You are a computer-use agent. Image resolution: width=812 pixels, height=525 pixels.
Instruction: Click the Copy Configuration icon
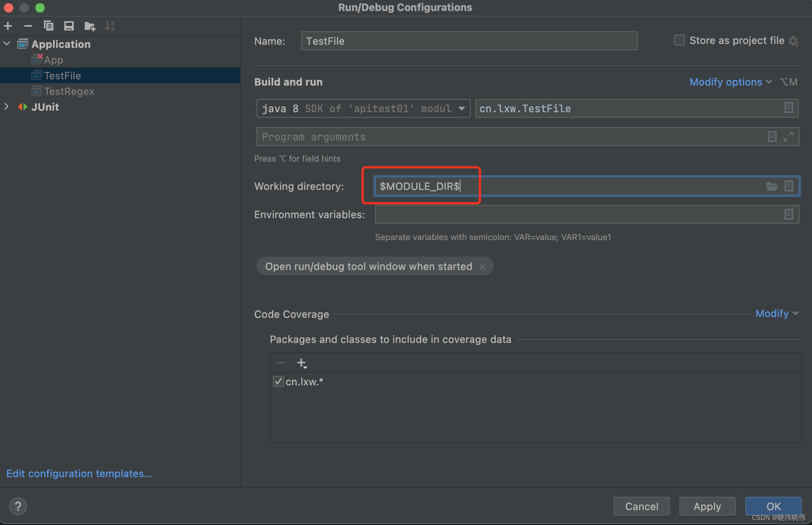coord(49,26)
